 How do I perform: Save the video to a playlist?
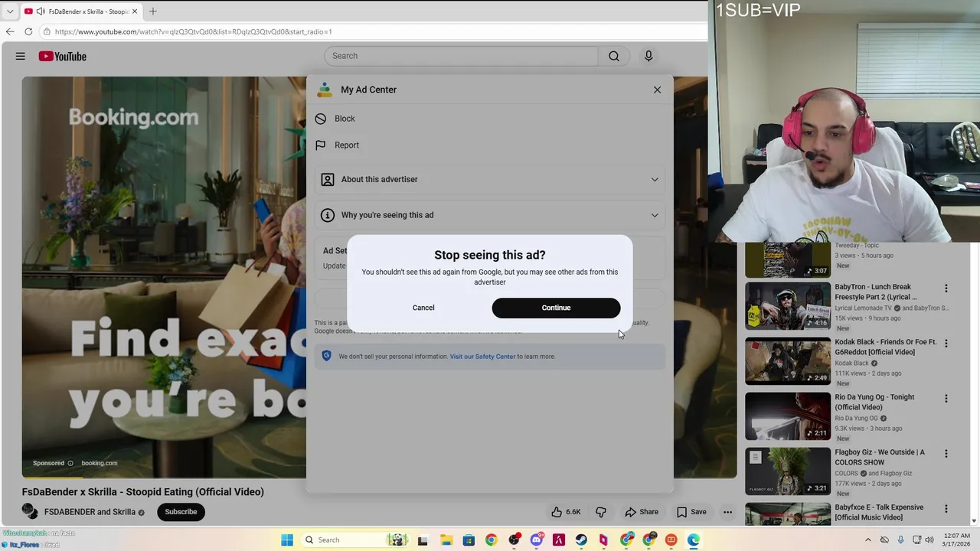tap(691, 512)
